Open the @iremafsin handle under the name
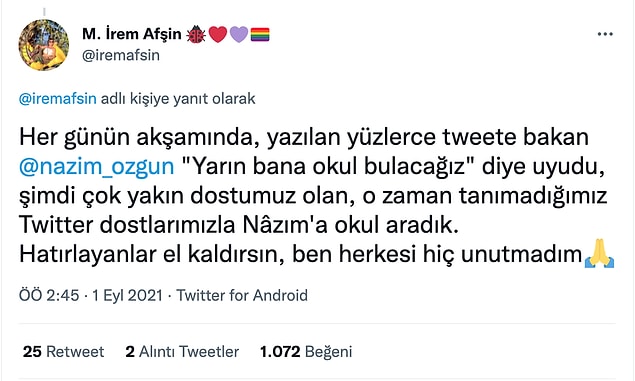Screen dimensions: 635x381 point(121,55)
